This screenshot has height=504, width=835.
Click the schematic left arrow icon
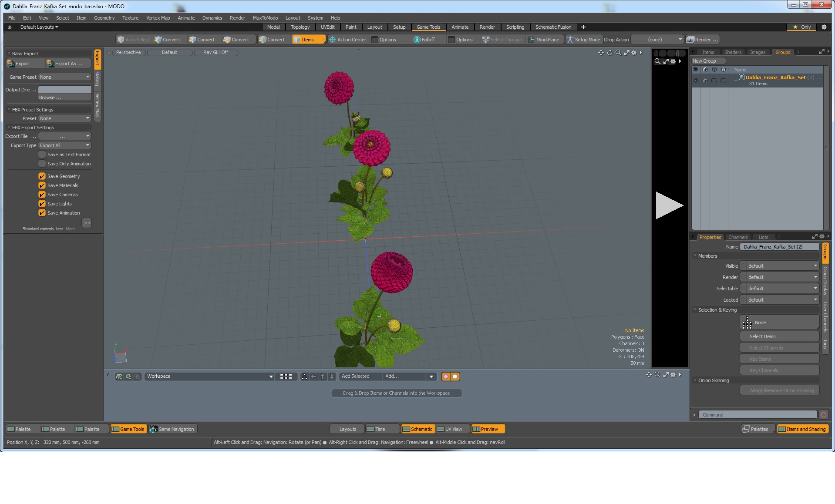pos(313,376)
